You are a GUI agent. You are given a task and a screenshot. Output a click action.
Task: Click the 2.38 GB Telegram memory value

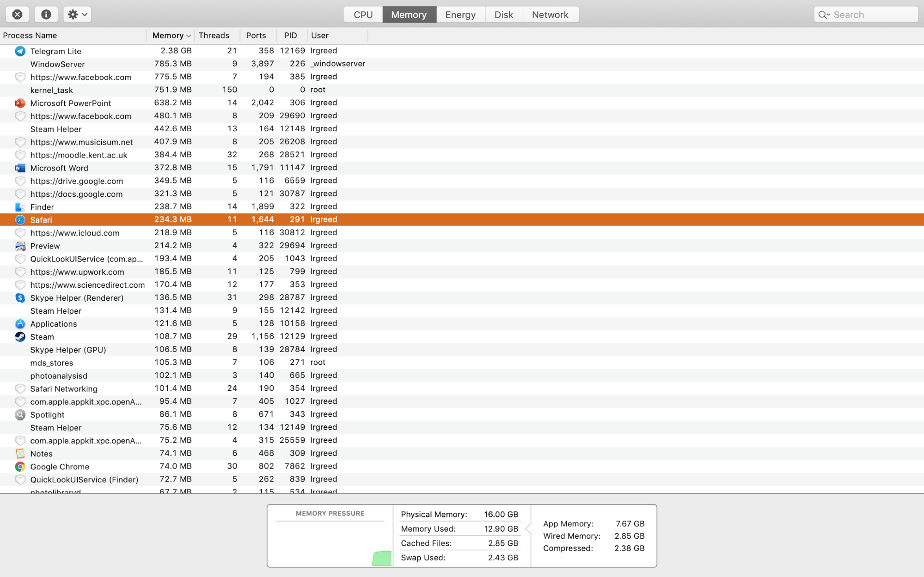pos(176,51)
